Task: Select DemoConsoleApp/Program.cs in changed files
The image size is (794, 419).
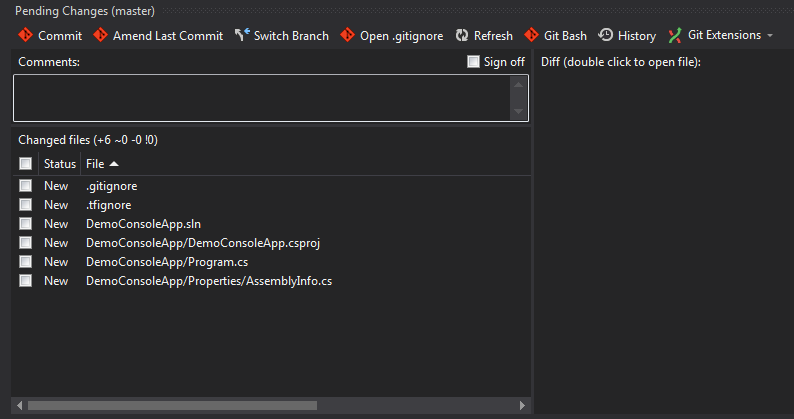Action: click(x=153, y=262)
